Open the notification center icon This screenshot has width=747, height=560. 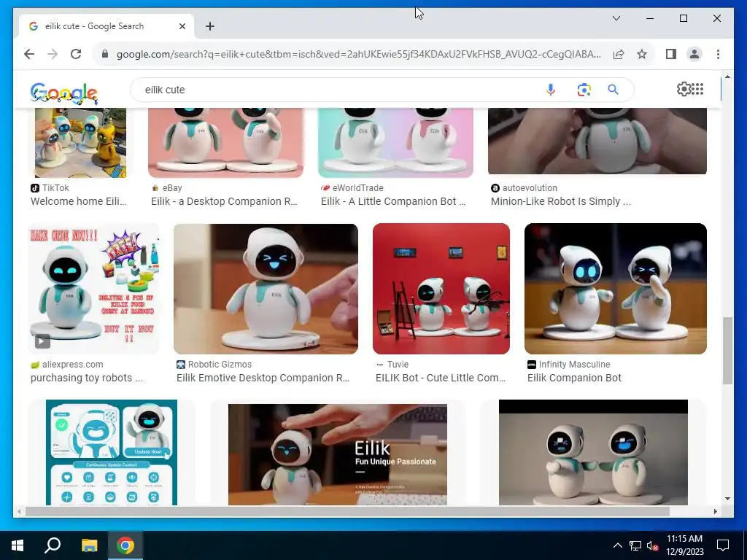click(723, 545)
